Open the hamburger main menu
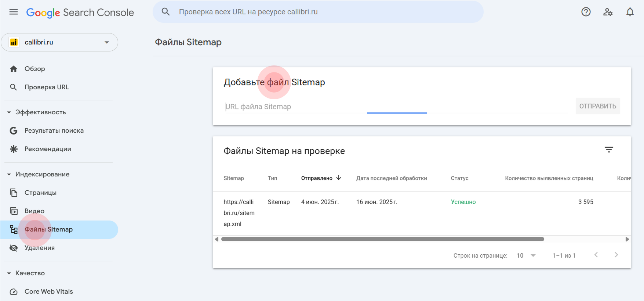This screenshot has height=301, width=644. [x=14, y=12]
